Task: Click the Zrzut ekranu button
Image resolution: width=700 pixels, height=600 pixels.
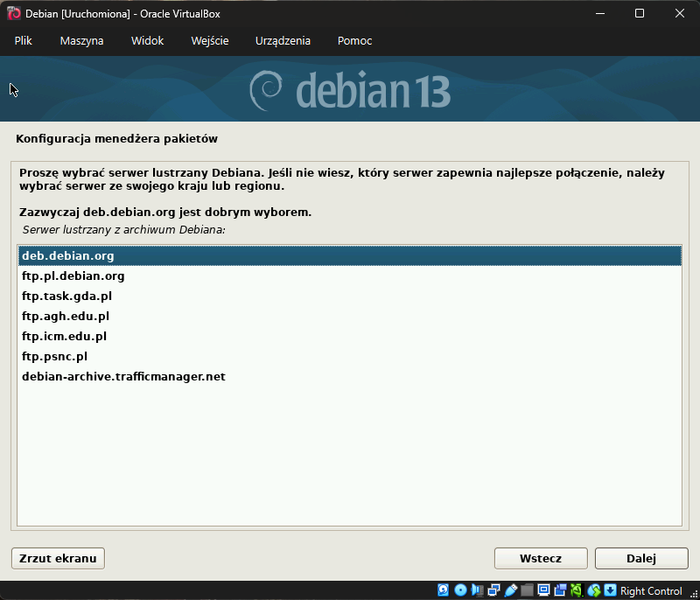Action: 59,558
